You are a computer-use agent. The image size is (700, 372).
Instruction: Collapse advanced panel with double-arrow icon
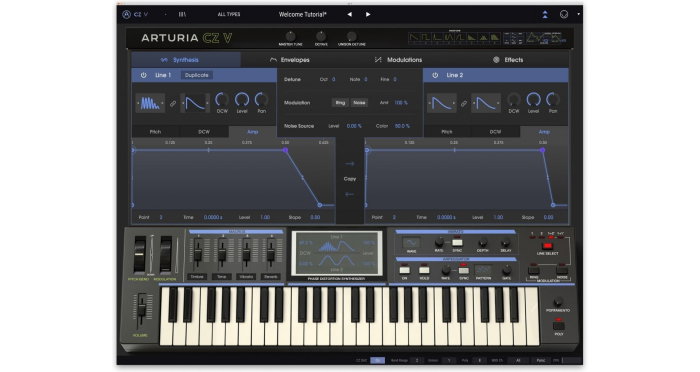(x=545, y=14)
